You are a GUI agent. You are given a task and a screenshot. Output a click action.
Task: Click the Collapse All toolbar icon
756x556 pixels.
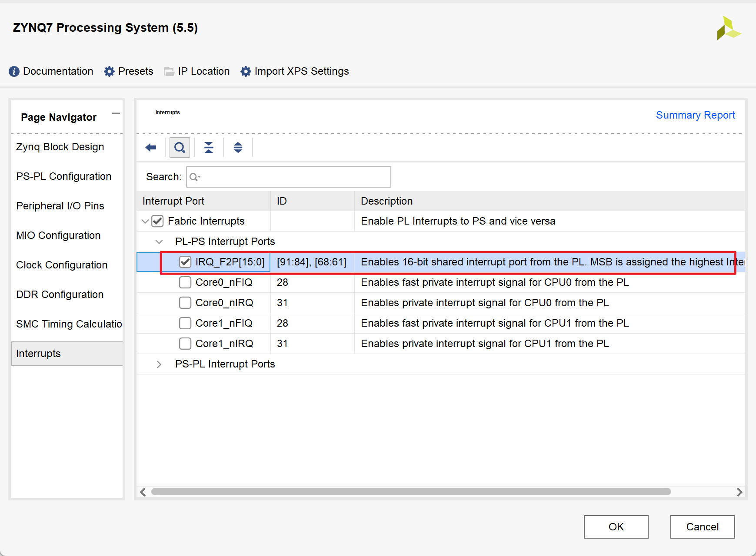point(209,148)
